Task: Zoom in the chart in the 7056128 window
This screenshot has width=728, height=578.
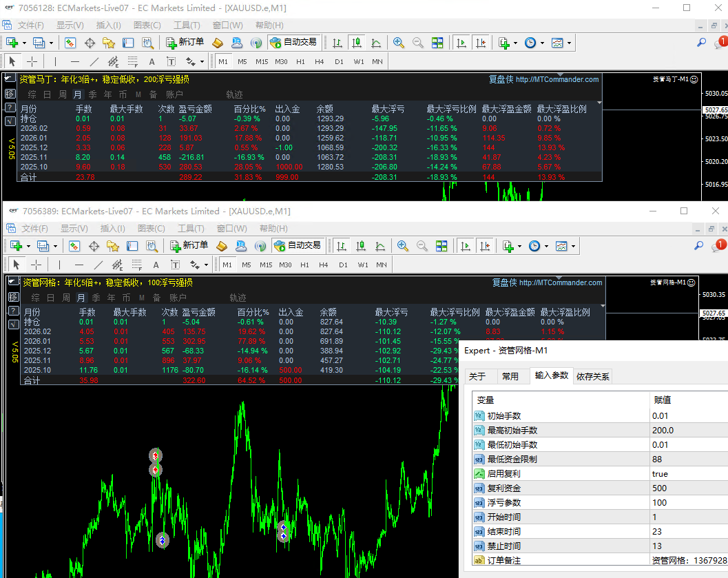Action: click(399, 43)
